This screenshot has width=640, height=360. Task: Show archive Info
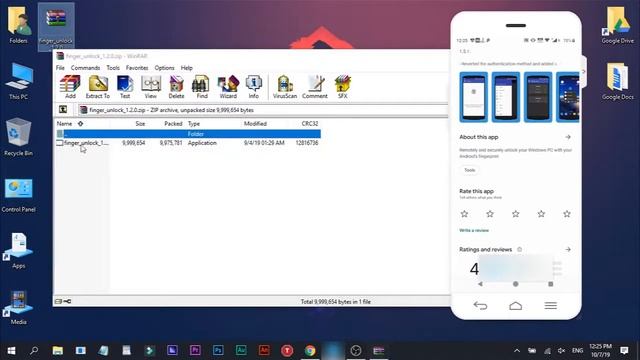[x=253, y=87]
